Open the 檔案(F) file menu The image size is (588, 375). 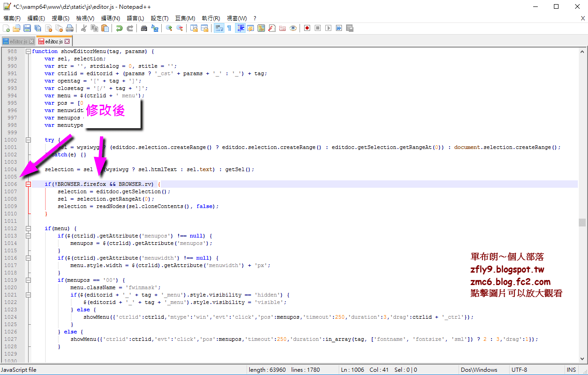pyautogui.click(x=12, y=18)
